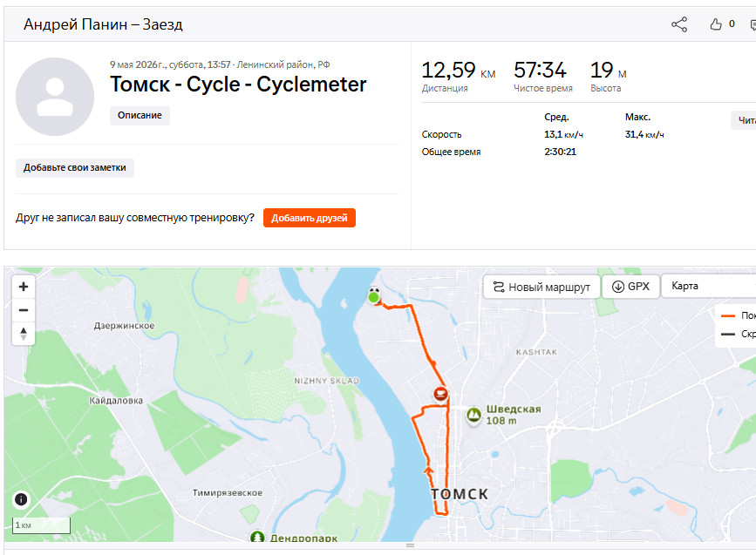Click the Шведская park marker icon
Screen dimensions: 756x555
point(473,415)
